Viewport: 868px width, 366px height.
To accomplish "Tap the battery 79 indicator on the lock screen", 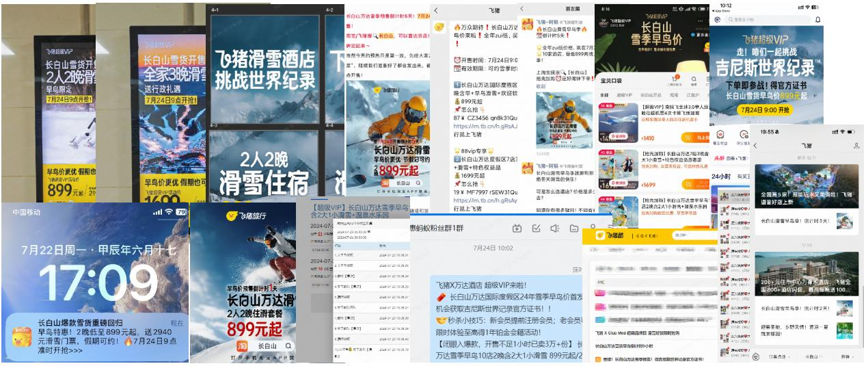I will click(x=181, y=212).
